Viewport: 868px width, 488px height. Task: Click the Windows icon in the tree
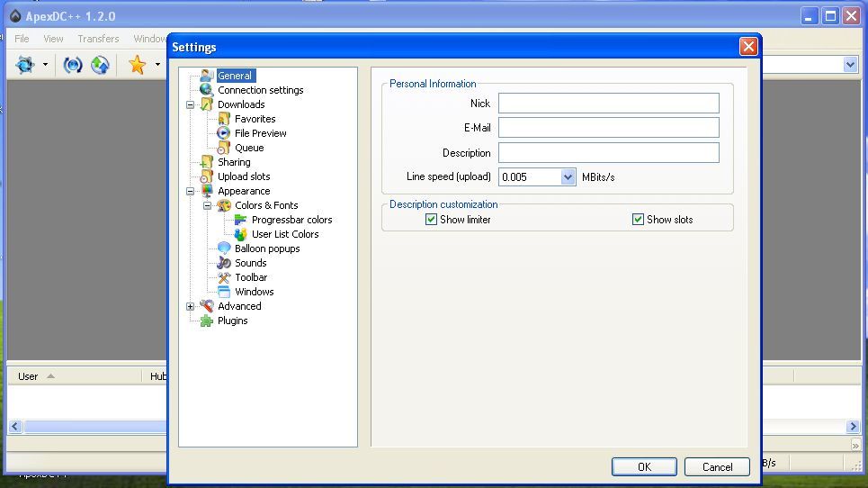coord(224,292)
